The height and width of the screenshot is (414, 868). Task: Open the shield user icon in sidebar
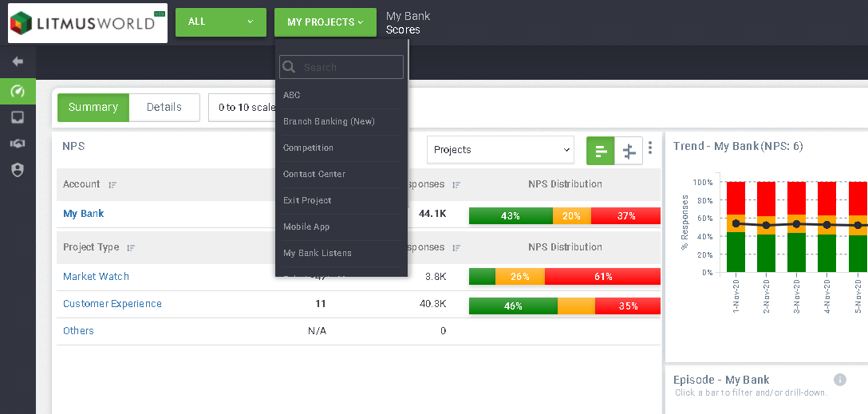[x=18, y=170]
